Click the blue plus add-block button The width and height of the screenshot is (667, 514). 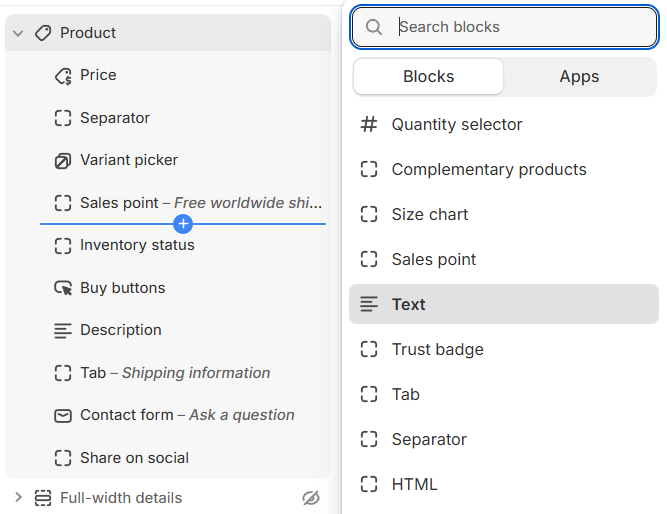point(183,223)
